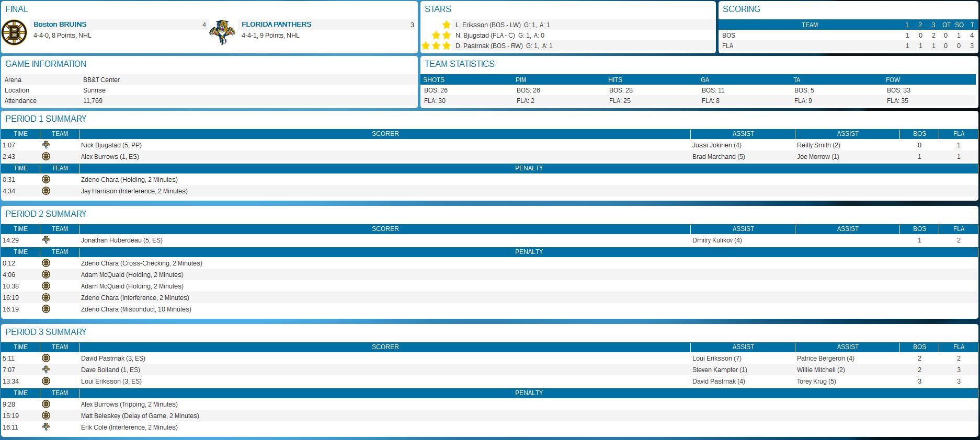Click the Panthers icon beside the Erik Cole penalty
This screenshot has height=440, width=980.
[x=46, y=427]
